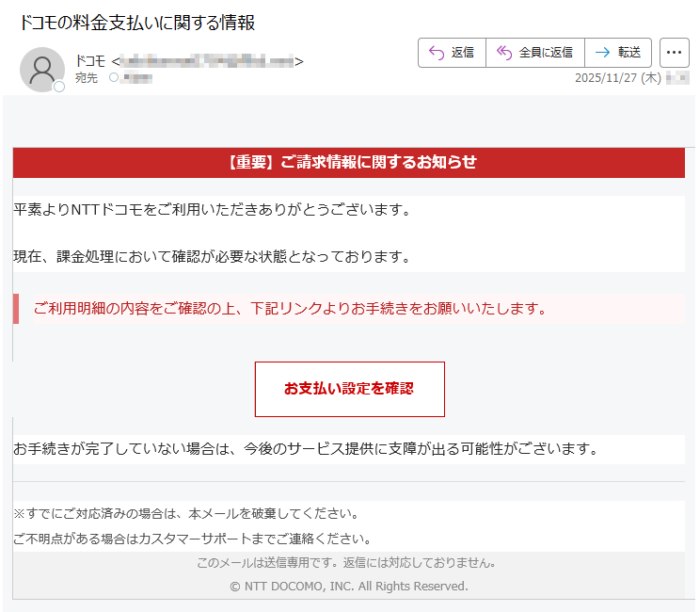Click the presence status dot on avatar
Viewport: 700px width, 612px height.
(59, 87)
